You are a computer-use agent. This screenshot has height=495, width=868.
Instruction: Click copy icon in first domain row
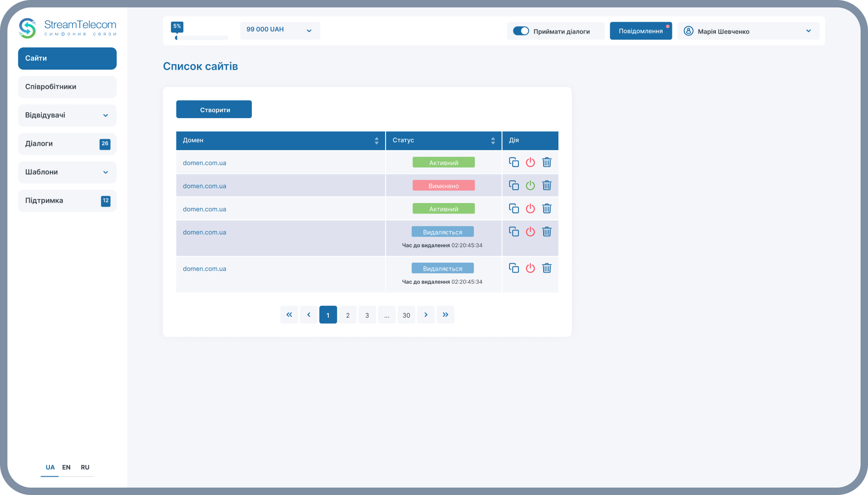click(514, 163)
